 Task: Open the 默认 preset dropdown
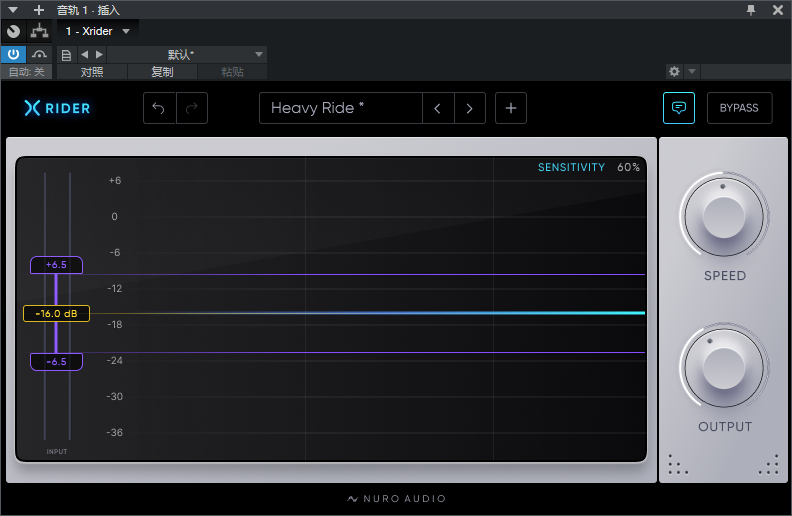click(x=187, y=55)
